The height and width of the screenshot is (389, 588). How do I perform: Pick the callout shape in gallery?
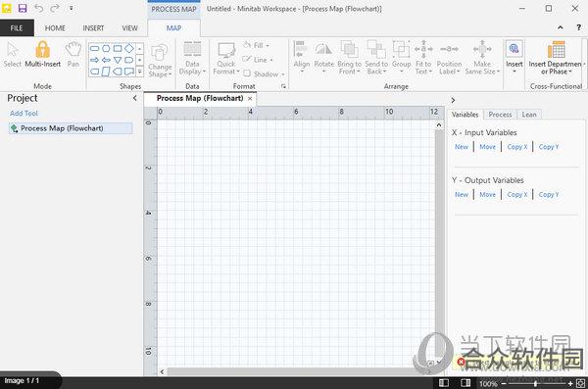[129, 72]
